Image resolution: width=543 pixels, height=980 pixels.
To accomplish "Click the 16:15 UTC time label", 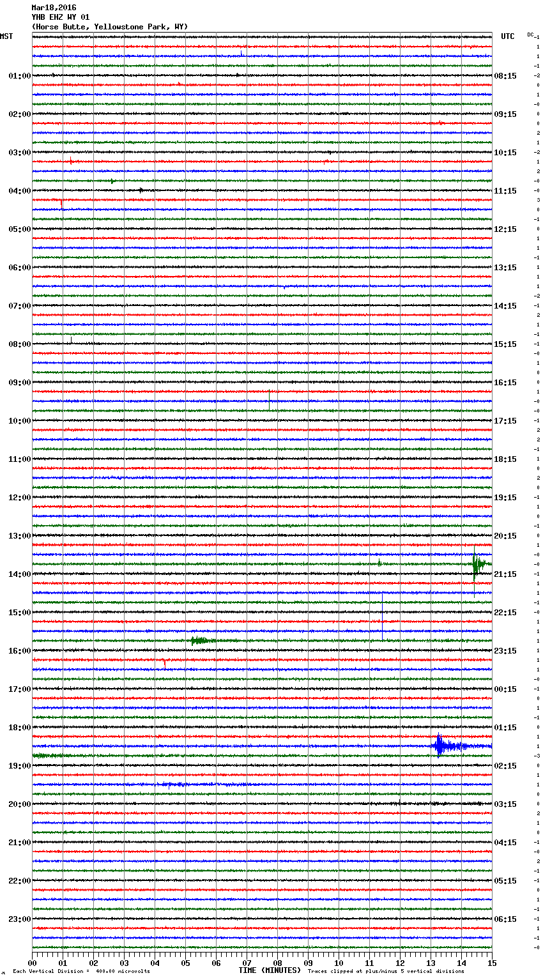I will pos(505,383).
